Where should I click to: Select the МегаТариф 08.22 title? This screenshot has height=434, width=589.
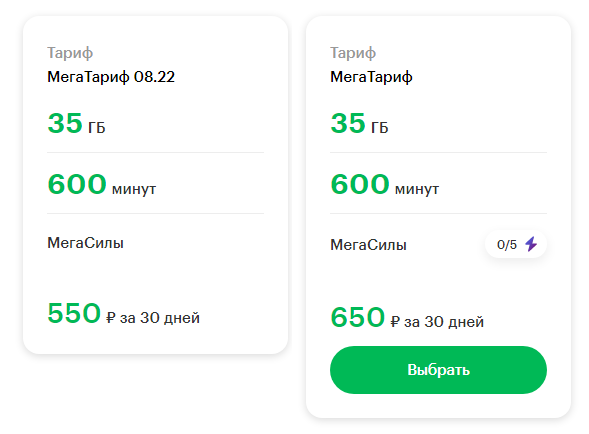click(x=111, y=77)
